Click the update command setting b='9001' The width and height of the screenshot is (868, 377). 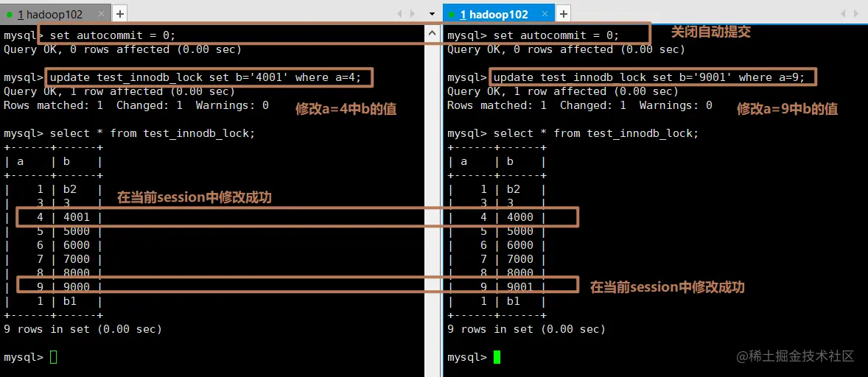click(x=648, y=77)
